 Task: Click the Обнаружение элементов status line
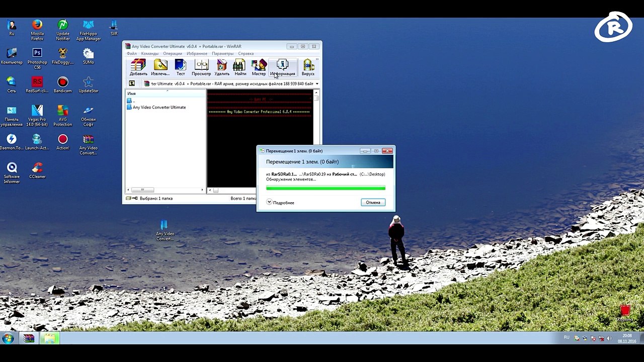[291, 179]
